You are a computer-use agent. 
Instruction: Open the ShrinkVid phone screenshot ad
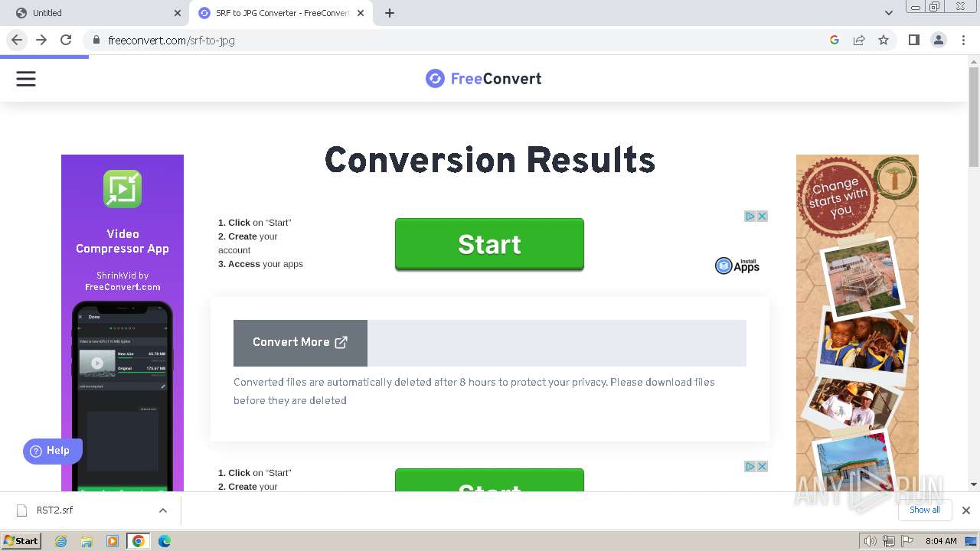pyautogui.click(x=122, y=396)
